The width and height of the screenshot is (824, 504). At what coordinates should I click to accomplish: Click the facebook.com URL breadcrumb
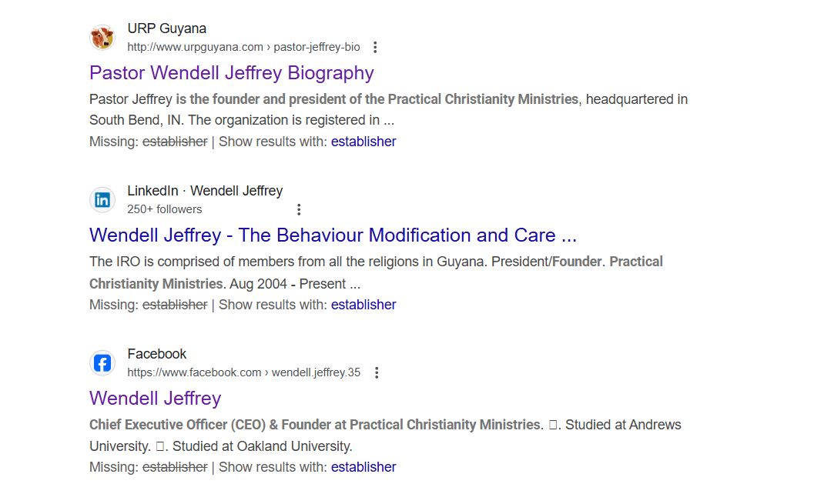[x=243, y=372]
